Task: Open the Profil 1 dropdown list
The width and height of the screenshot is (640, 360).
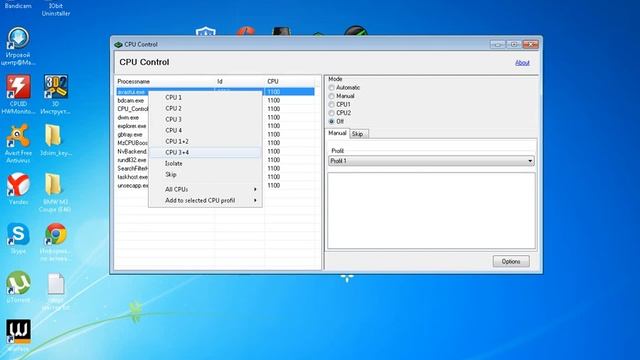Action: [431, 161]
